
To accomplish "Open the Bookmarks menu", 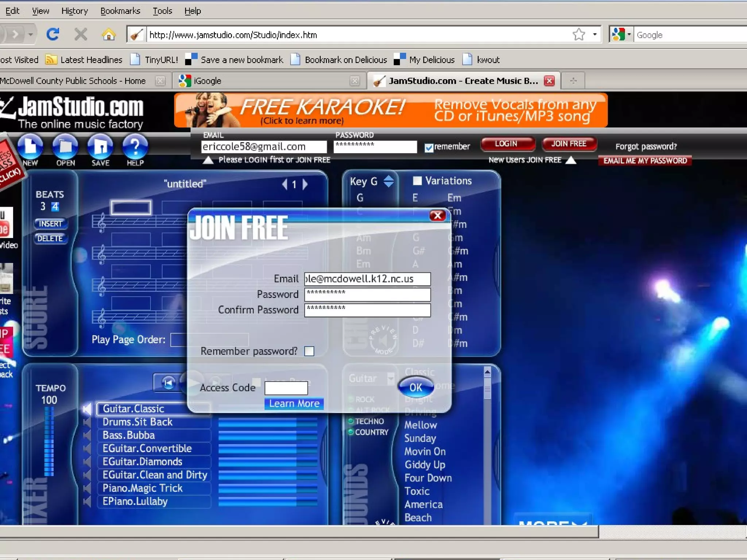I will pos(120,11).
